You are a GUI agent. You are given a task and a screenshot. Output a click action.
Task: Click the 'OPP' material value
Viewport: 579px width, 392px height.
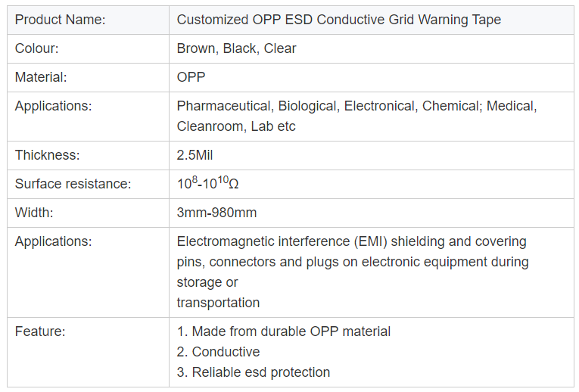[191, 77]
